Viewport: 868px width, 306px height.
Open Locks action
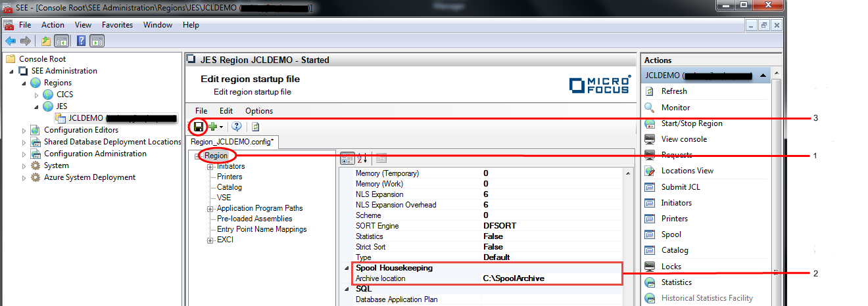pyautogui.click(x=671, y=267)
